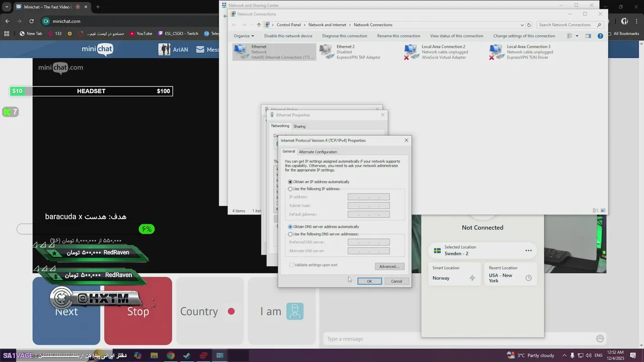Click OK in IPv4 Properties
Screen dimensions: 644x362
coord(369,281)
